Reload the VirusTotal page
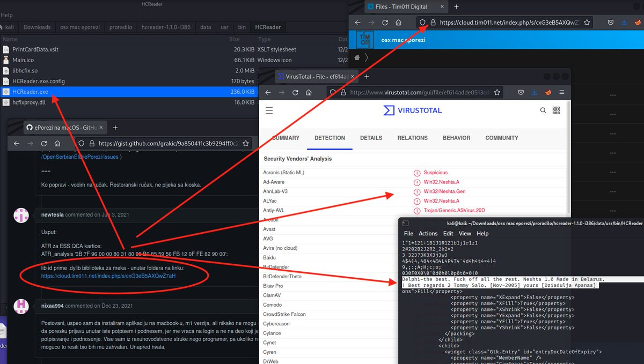The image size is (644, 364). tap(295, 93)
